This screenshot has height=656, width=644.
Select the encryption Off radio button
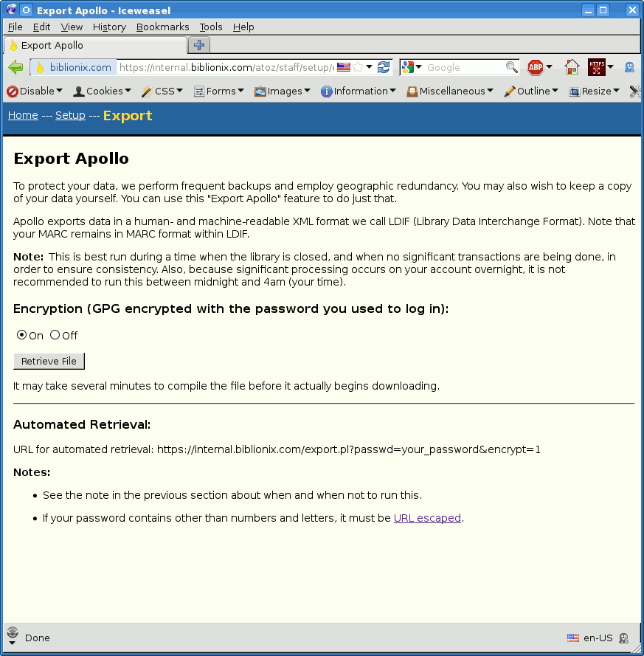[x=55, y=335]
